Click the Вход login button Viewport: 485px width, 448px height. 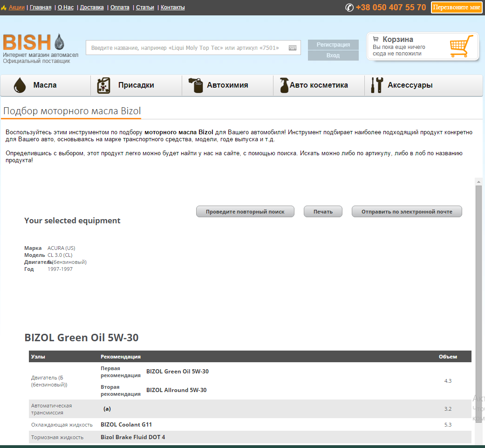(x=333, y=55)
